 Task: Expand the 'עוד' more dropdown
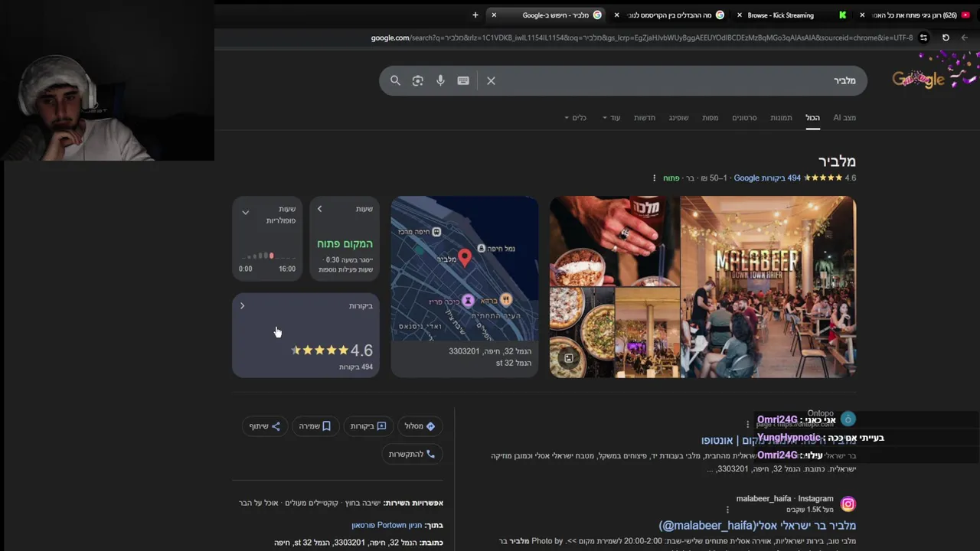click(x=611, y=117)
